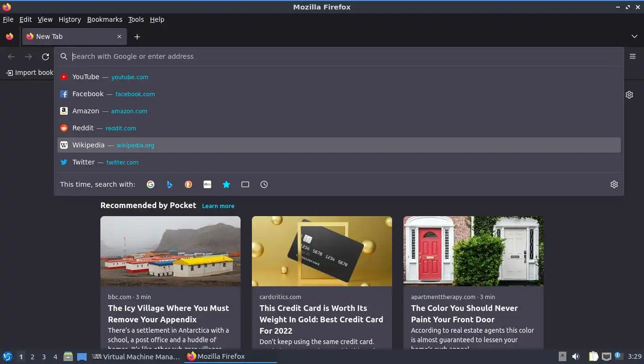Select the Facebook suggestion row
Screen dimensions: 644x364
click(x=339, y=94)
